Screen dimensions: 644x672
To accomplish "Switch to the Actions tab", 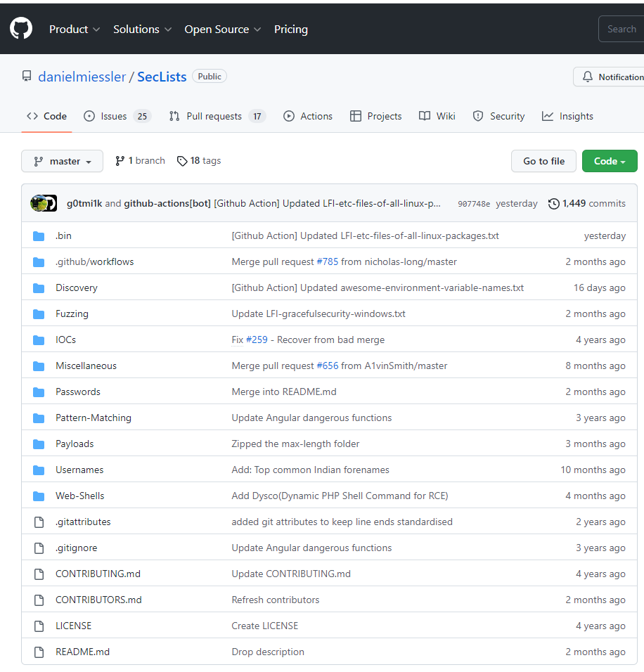I will click(x=308, y=116).
